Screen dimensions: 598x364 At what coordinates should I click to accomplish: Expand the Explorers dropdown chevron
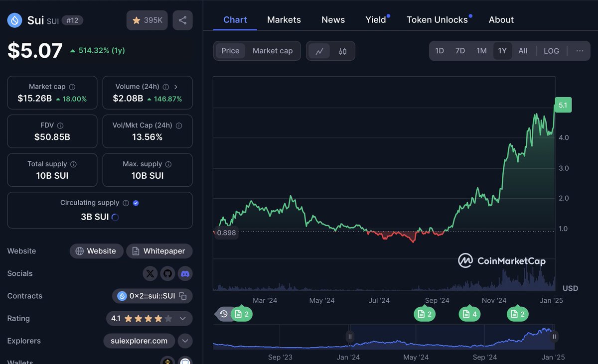pos(185,341)
